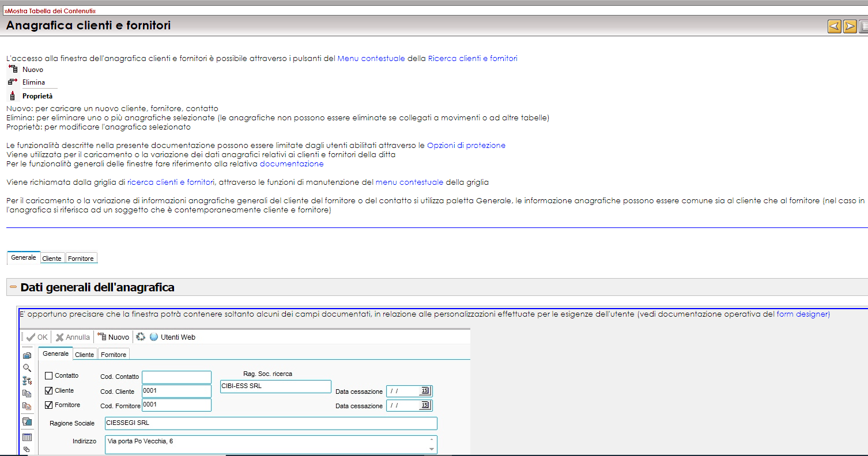Viewport: 868px width, 456px height.
Task: Click the Ragione Sociale label
Action: point(72,423)
